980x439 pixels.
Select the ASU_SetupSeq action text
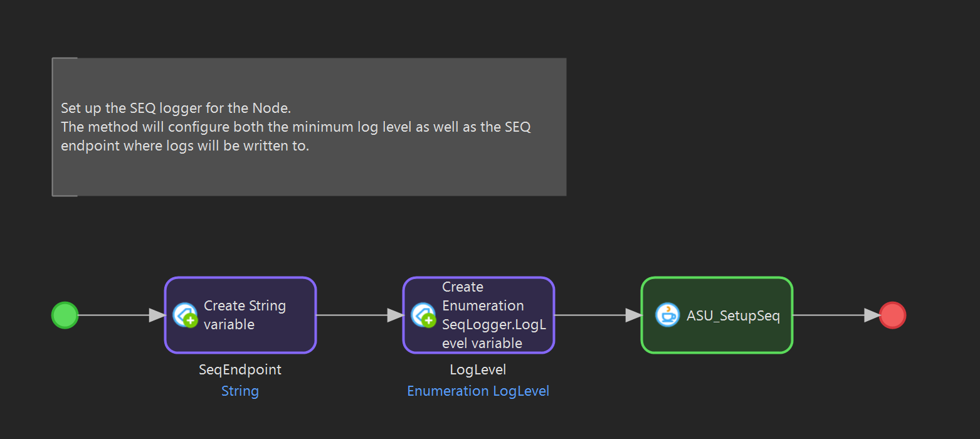[733, 315]
